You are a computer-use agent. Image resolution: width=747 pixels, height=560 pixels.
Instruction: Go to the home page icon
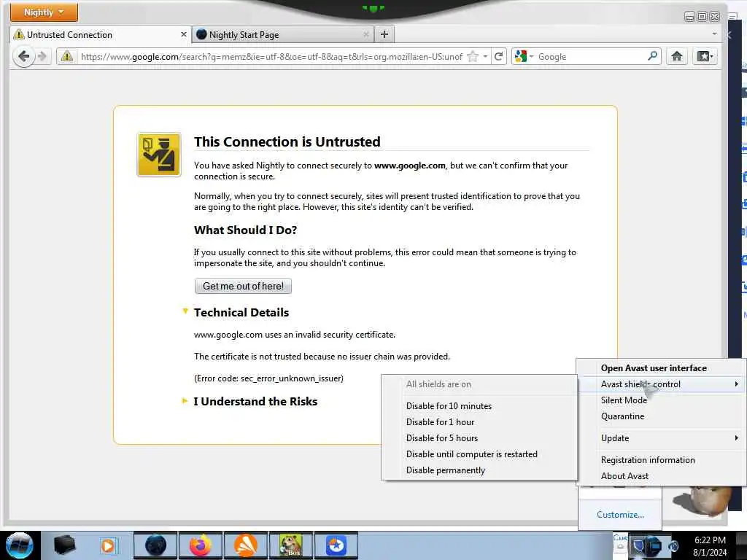[x=676, y=56]
